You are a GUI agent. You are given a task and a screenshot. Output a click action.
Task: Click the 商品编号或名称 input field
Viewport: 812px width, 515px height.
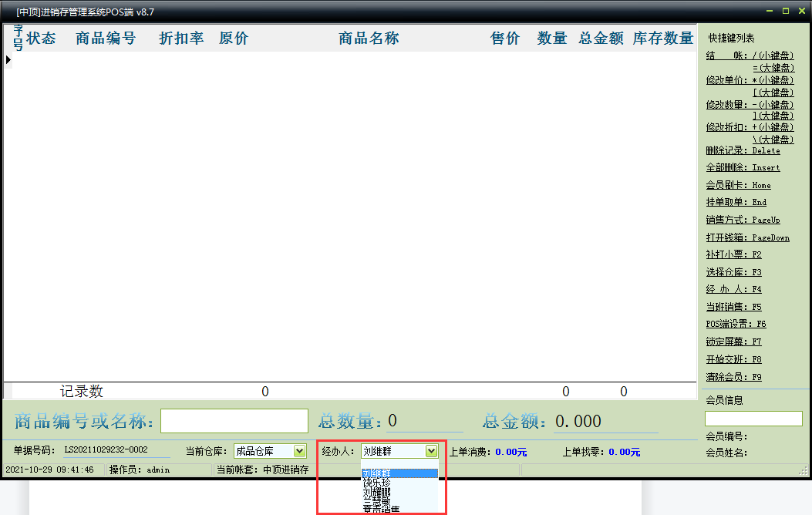click(x=234, y=421)
